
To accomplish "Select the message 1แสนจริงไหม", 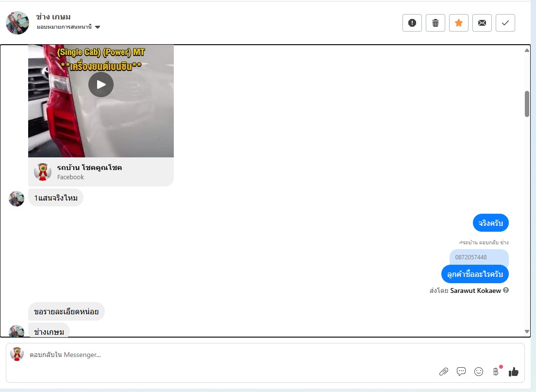I will point(56,198).
